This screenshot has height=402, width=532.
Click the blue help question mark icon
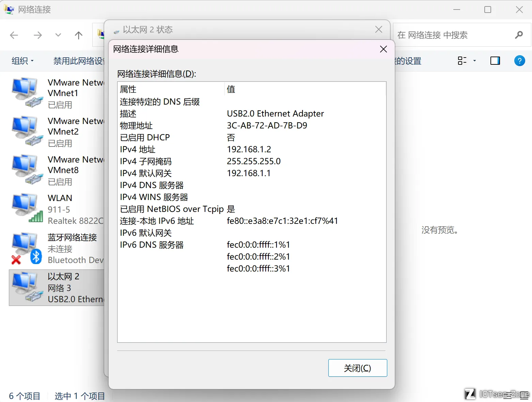[x=519, y=61]
